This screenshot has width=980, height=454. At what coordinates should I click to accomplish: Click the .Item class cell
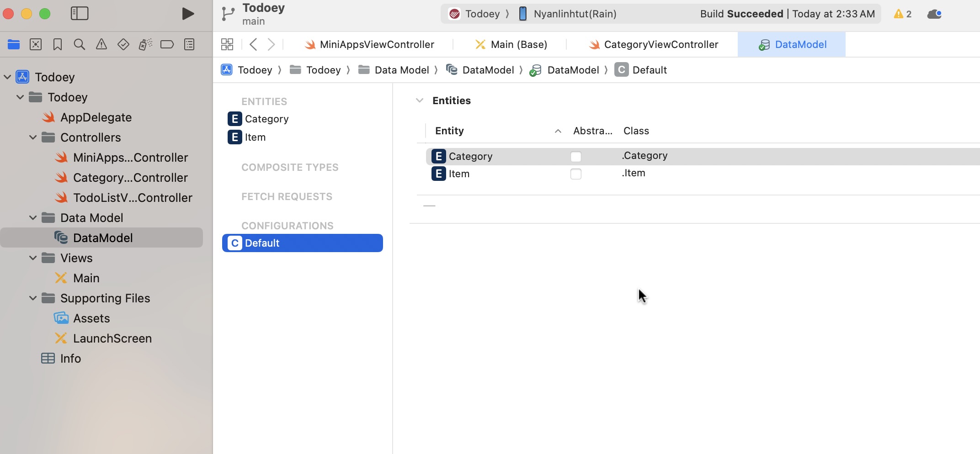click(634, 173)
